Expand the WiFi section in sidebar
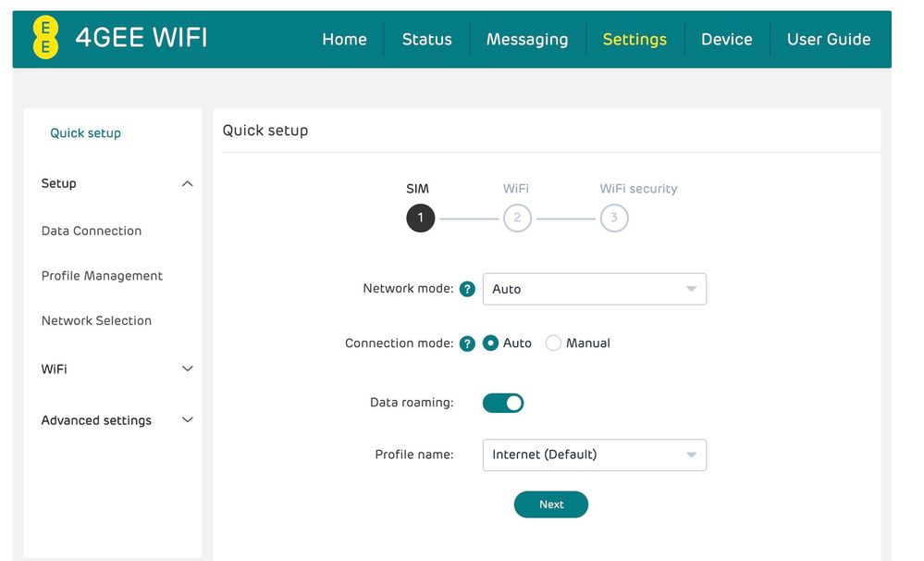 (x=187, y=368)
